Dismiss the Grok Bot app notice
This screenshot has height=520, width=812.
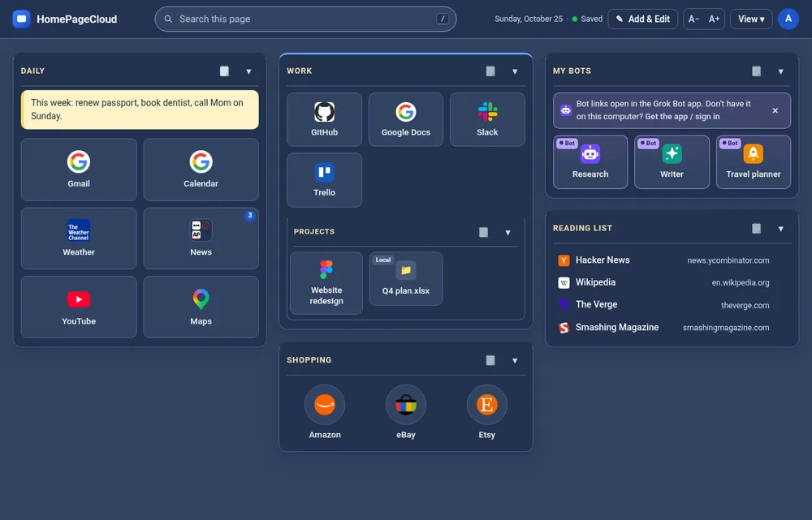775,110
